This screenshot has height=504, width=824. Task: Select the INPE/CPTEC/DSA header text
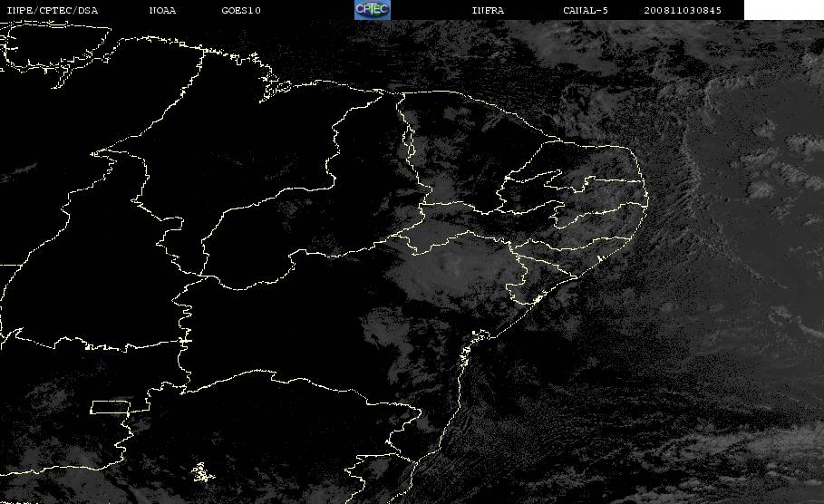[x=53, y=11]
